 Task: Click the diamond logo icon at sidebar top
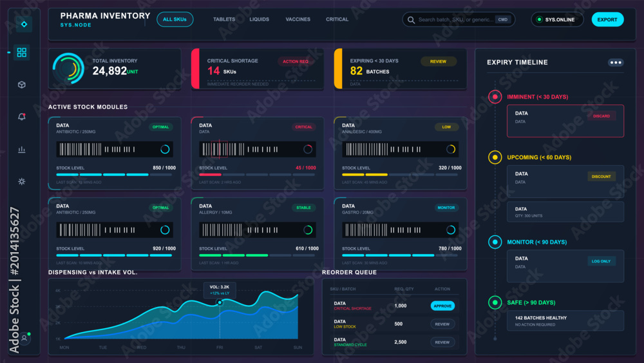24,25
